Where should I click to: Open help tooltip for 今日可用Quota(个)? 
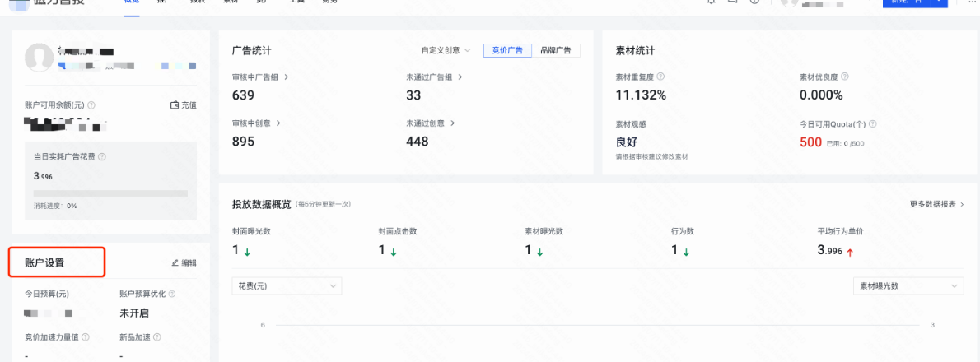(x=872, y=124)
